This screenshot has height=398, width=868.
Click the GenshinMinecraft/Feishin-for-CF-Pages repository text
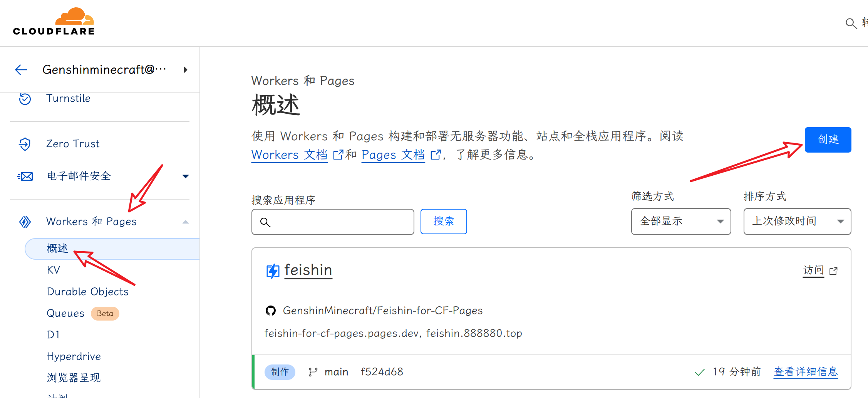point(383,311)
